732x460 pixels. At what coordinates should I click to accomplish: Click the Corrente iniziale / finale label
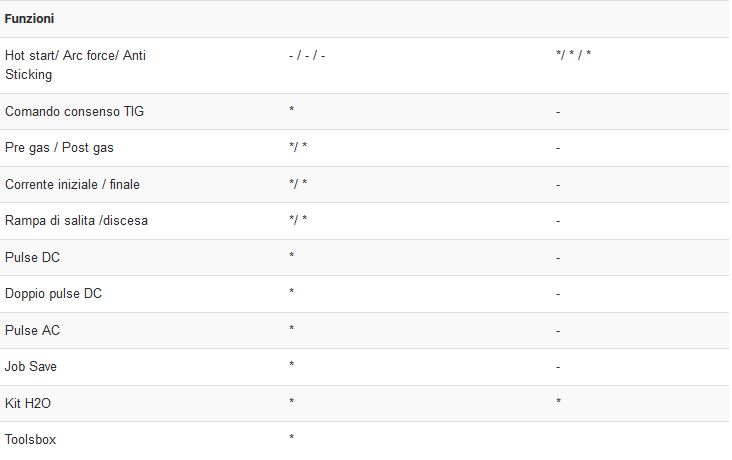coord(72,184)
